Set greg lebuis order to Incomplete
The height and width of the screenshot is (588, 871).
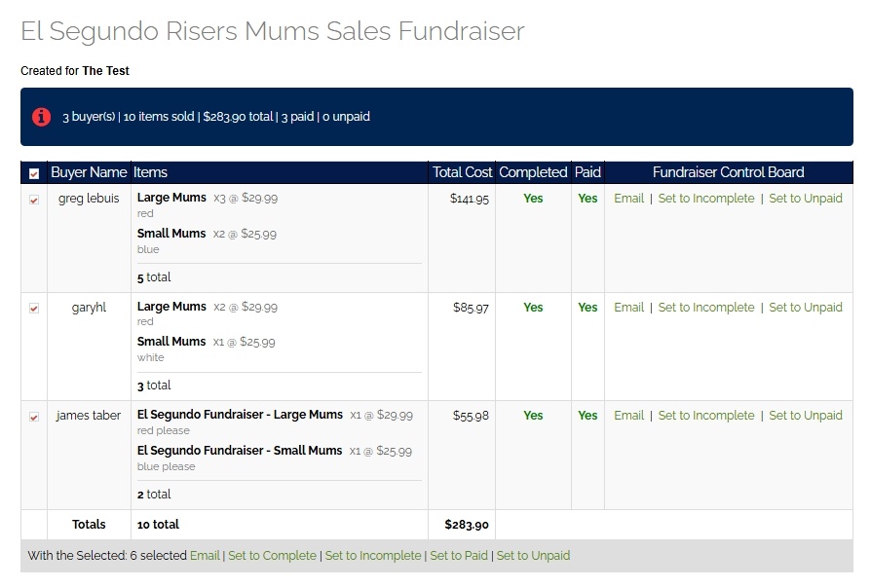(706, 199)
